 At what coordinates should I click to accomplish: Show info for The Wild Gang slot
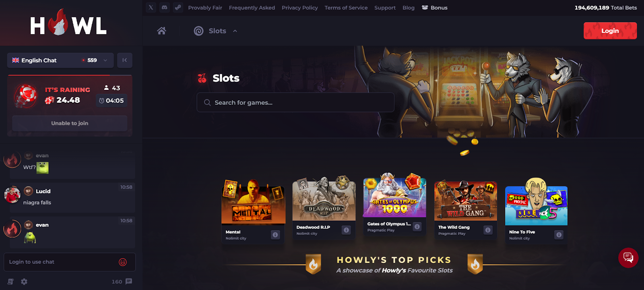pos(488,230)
